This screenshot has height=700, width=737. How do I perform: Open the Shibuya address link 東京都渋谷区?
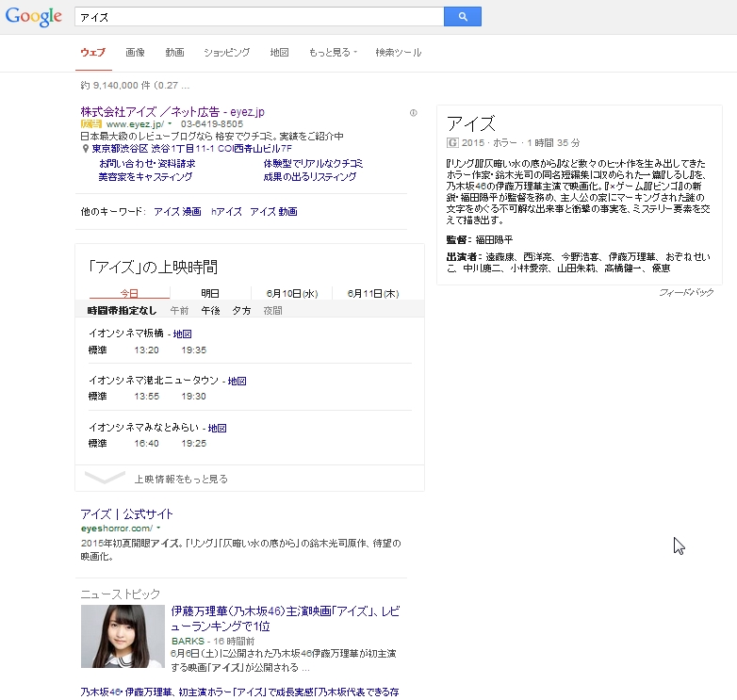pyautogui.click(x=191, y=149)
